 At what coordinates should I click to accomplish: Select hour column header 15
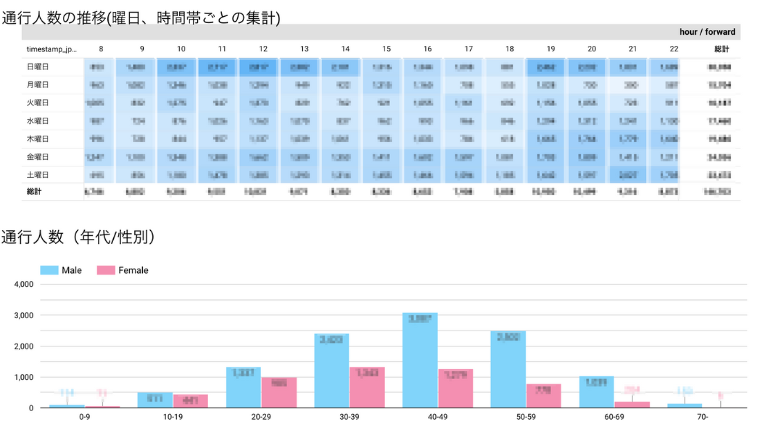[x=386, y=49]
